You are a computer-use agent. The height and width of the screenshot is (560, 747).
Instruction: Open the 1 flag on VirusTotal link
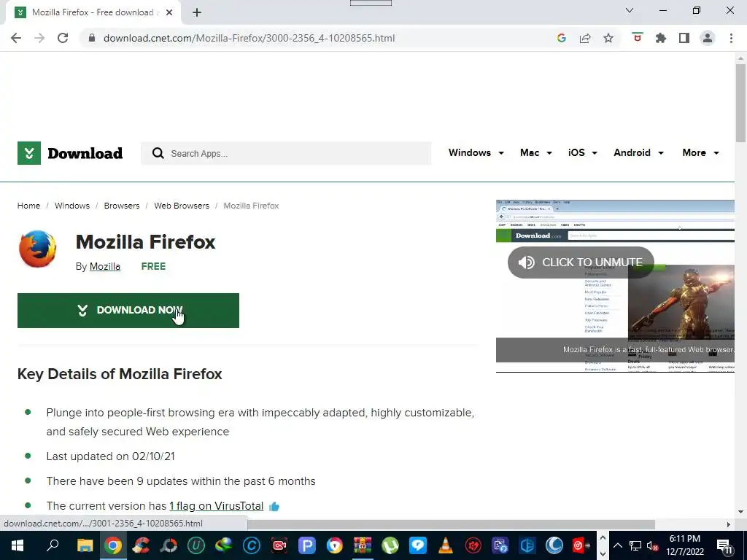[216, 506]
